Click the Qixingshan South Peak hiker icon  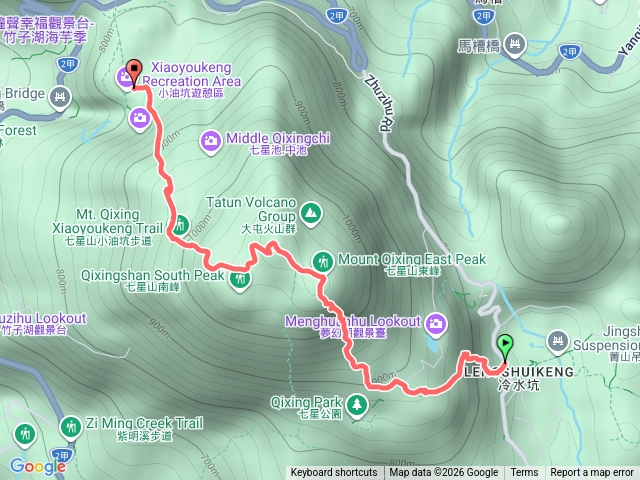click(240, 279)
